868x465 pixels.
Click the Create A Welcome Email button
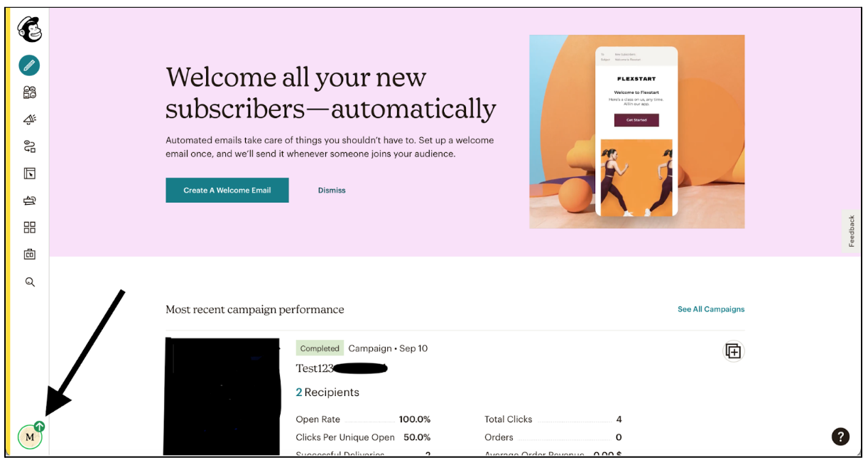click(227, 191)
